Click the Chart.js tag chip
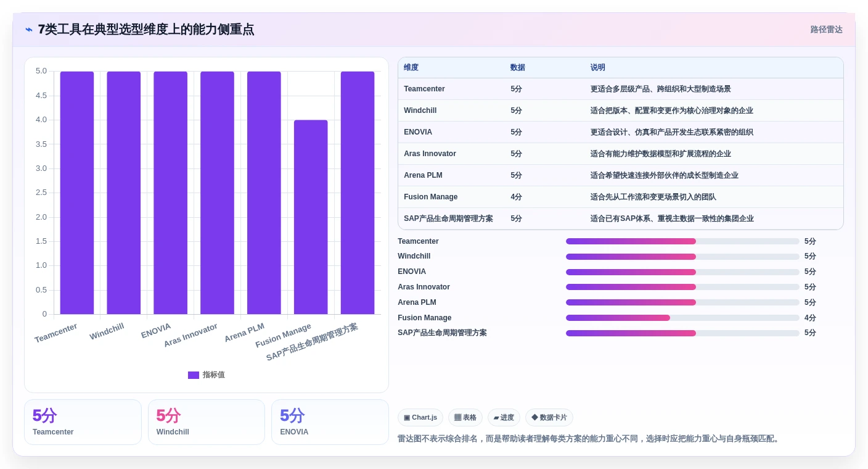Viewport: 868px width, 469px height. point(420,418)
